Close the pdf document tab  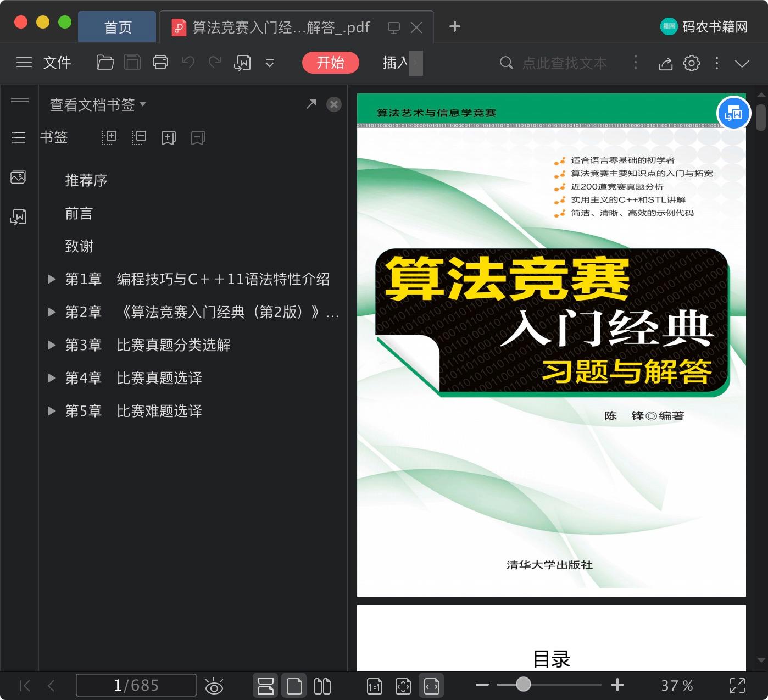click(417, 27)
